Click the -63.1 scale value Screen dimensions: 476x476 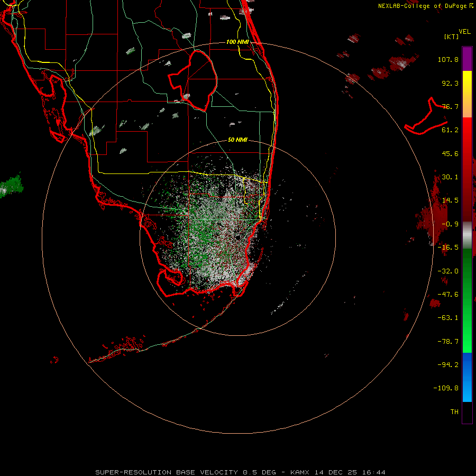point(448,318)
